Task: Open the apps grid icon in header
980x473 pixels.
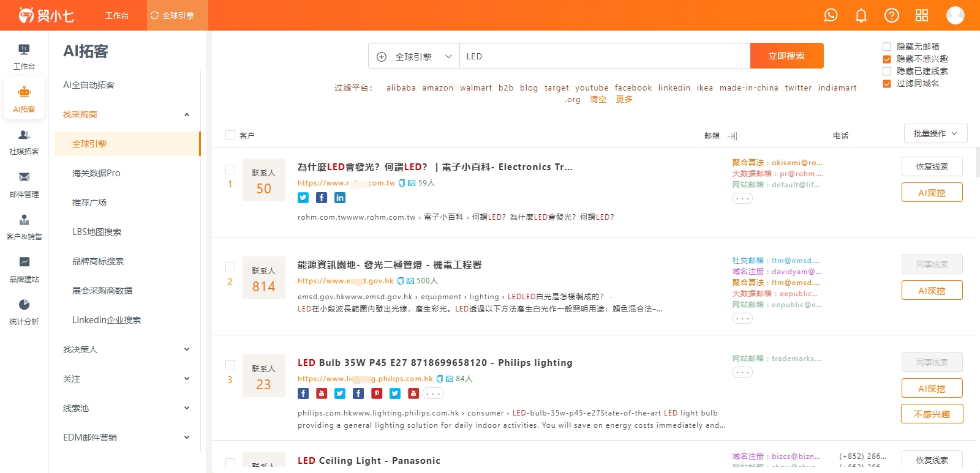Action: [x=922, y=15]
